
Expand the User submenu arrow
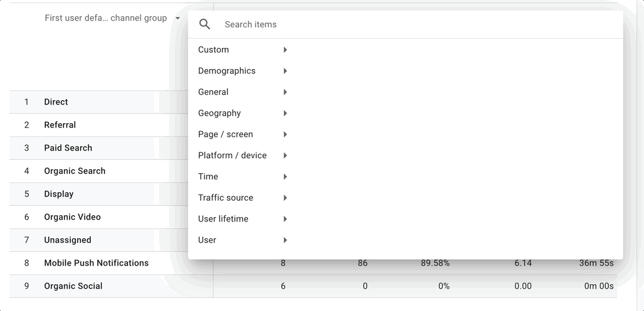pos(285,240)
